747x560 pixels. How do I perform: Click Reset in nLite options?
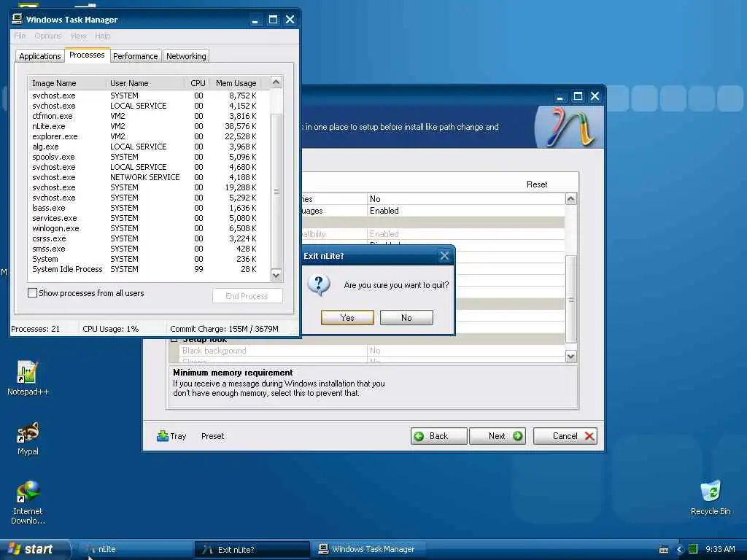pyautogui.click(x=537, y=184)
